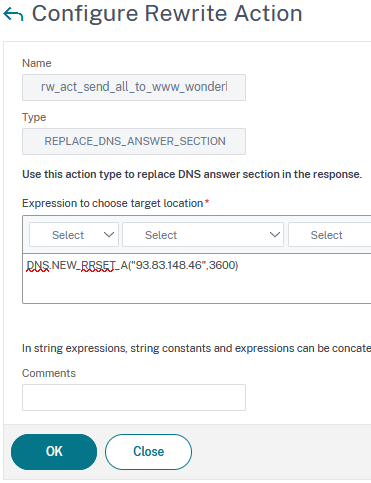Open the third Select dropdown at right edge

tap(329, 235)
